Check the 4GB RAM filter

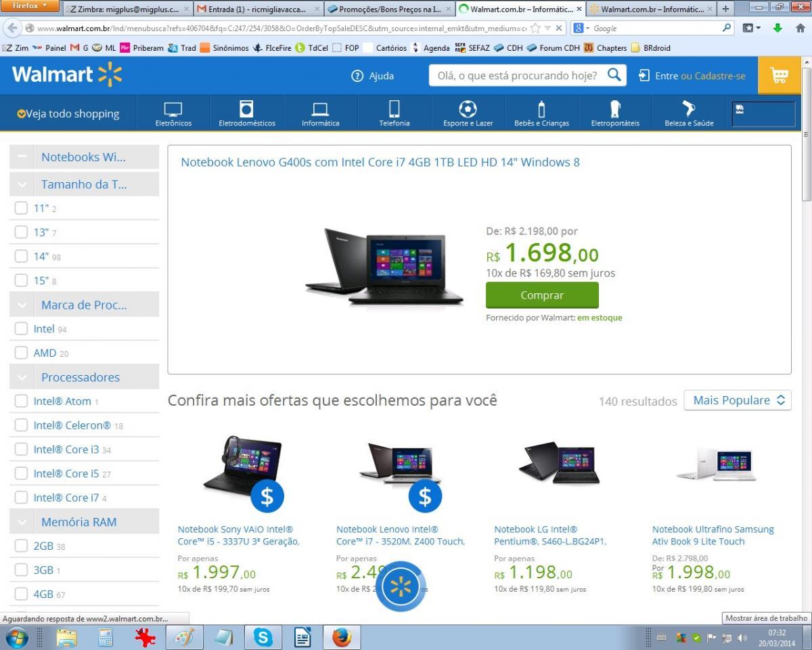pos(21,594)
